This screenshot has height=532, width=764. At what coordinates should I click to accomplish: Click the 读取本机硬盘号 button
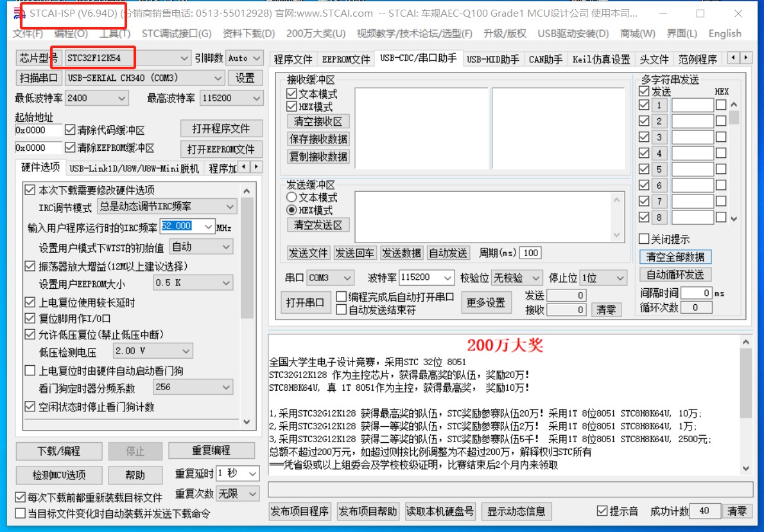[x=440, y=511]
